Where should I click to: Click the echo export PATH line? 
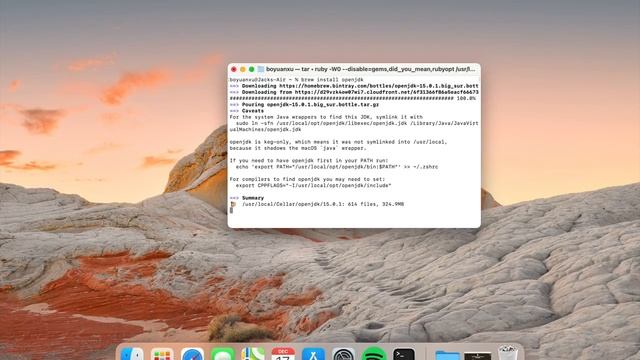click(x=337, y=167)
